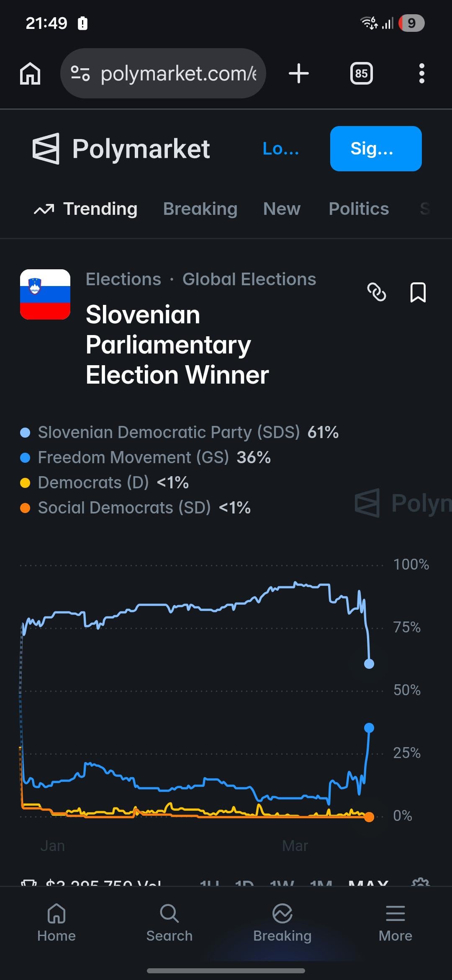Tap the Polymarket logo
This screenshot has width=452, height=980.
pyautogui.click(x=121, y=149)
